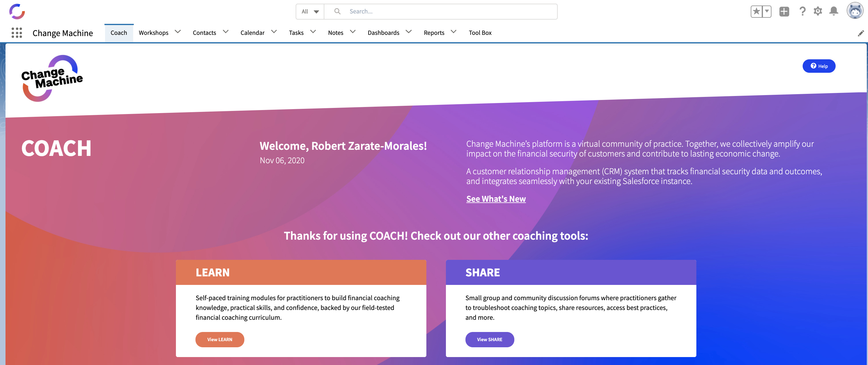Click the pencil edit navigation icon

861,33
